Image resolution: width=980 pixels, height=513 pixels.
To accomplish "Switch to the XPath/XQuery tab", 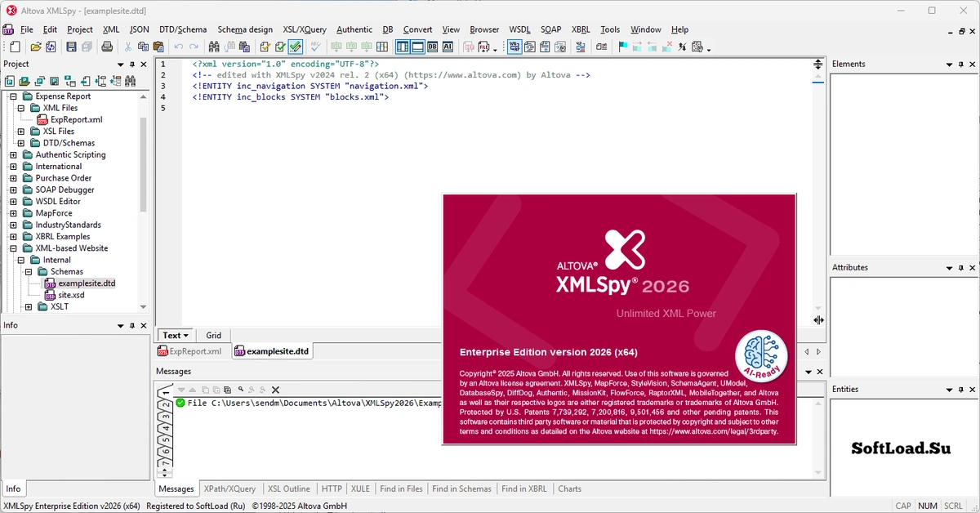I will click(229, 488).
